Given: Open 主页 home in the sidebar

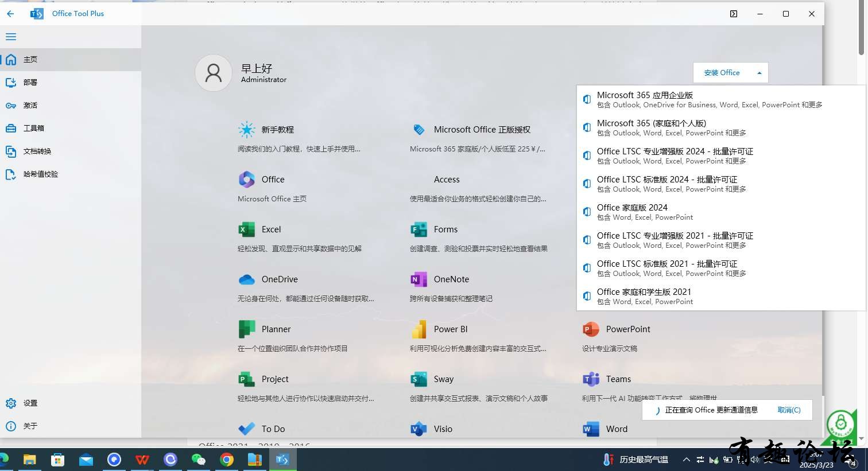Looking at the screenshot, I should 71,60.
